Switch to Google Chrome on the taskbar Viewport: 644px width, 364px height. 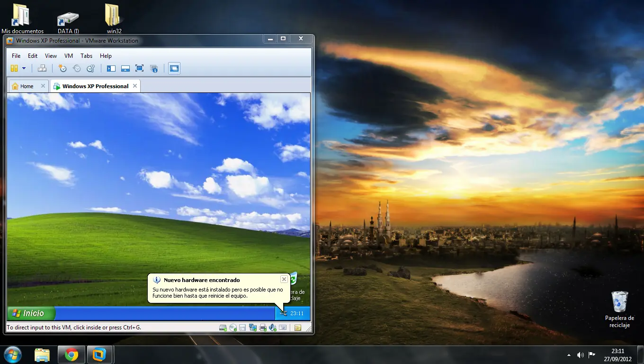coord(72,355)
